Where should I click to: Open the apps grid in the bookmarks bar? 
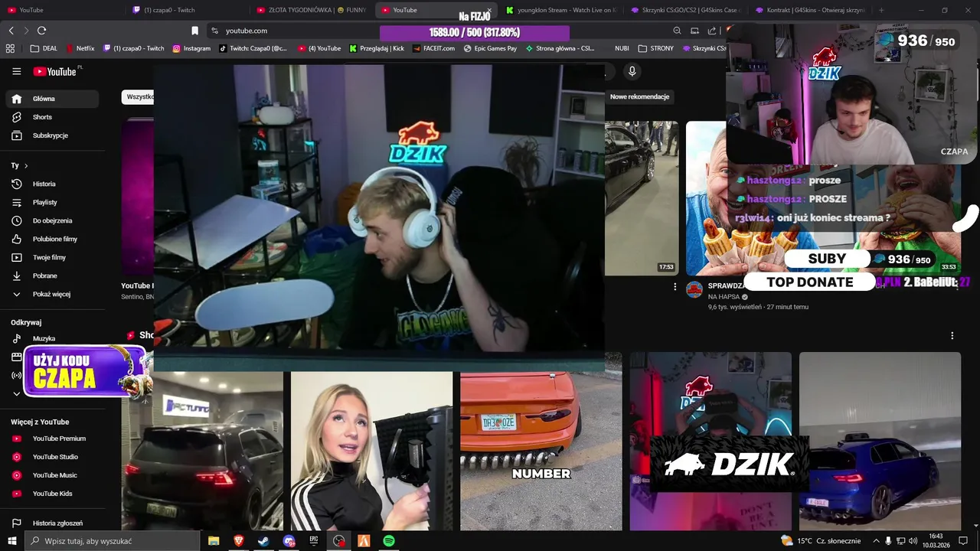pyautogui.click(x=10, y=48)
